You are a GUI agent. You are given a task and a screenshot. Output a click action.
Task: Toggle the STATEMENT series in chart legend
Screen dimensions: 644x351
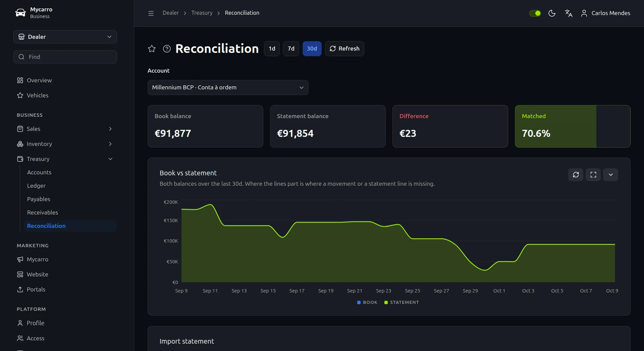tap(401, 302)
